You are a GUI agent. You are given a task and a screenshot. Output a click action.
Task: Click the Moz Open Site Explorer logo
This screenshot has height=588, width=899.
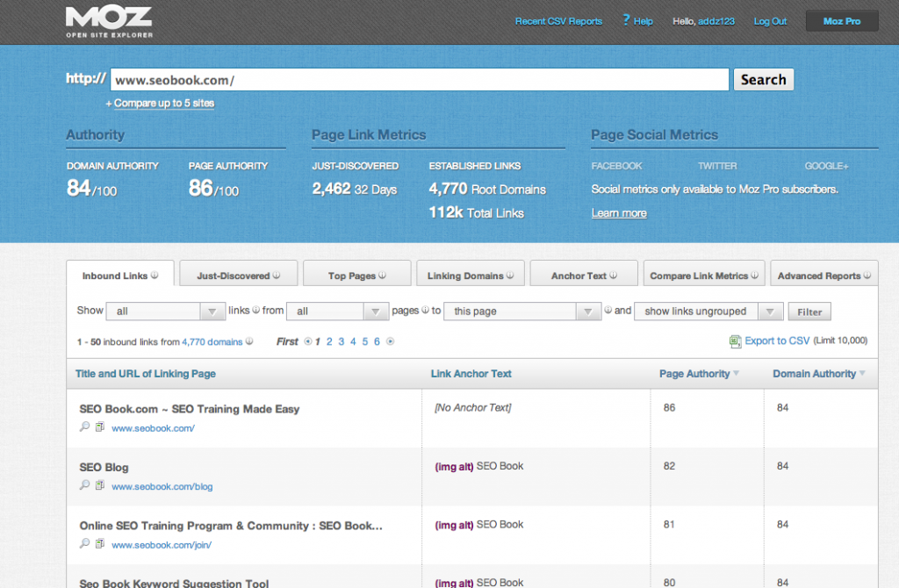click(x=109, y=22)
